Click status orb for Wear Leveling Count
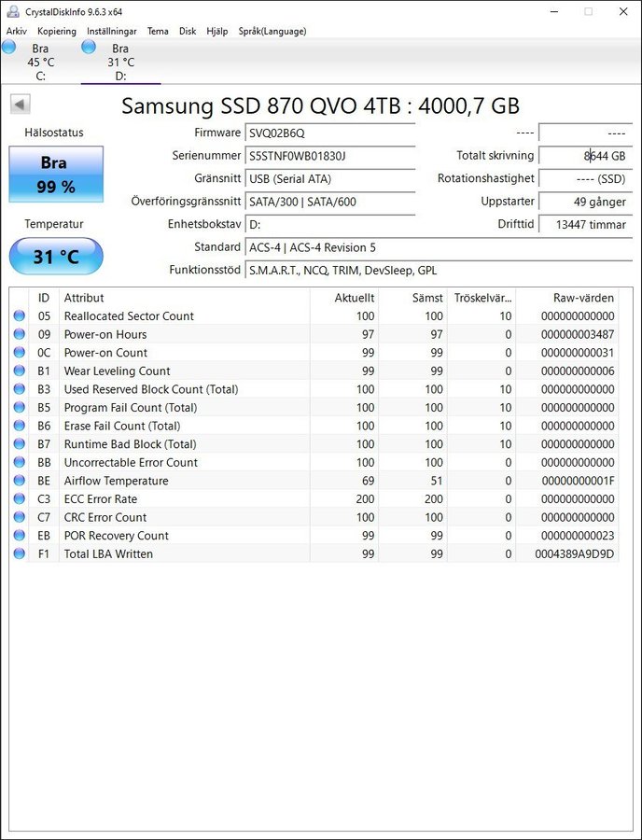The height and width of the screenshot is (840, 642). [x=20, y=371]
